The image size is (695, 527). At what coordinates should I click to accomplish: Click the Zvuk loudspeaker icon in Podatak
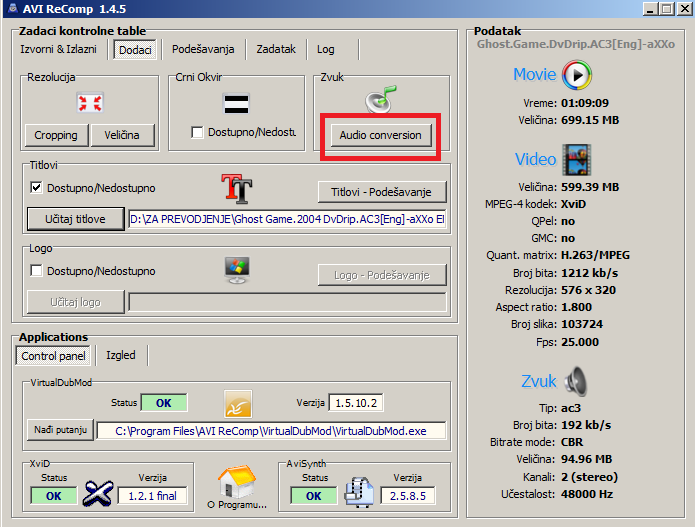pyautogui.click(x=576, y=381)
